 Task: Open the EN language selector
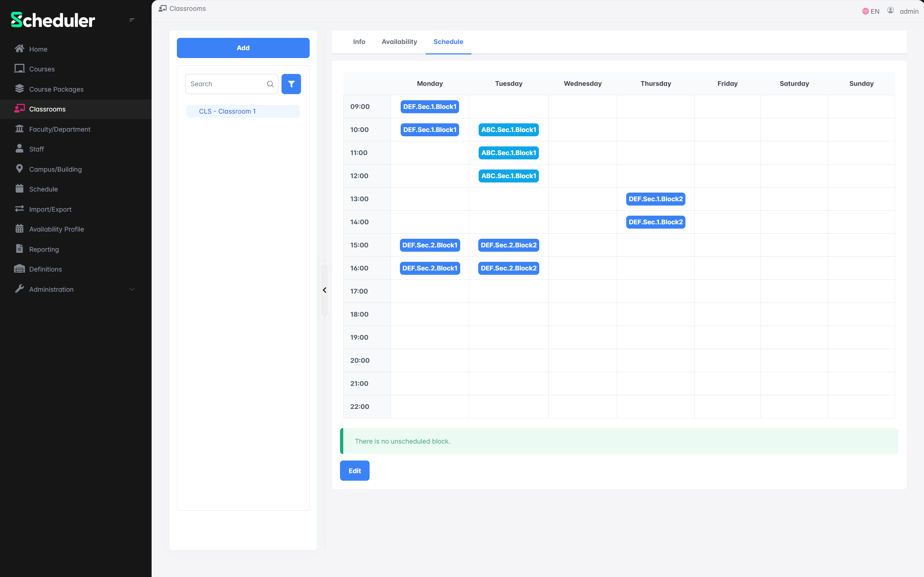(x=871, y=11)
